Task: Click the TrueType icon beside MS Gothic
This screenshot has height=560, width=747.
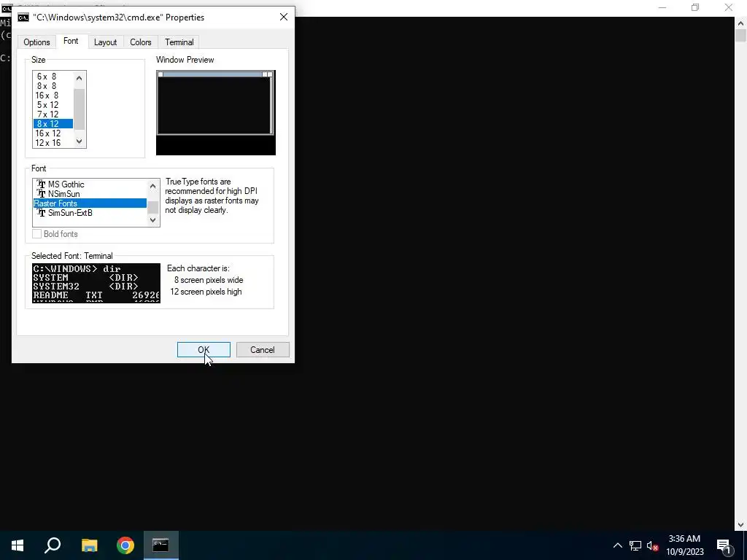Action: pyautogui.click(x=42, y=184)
